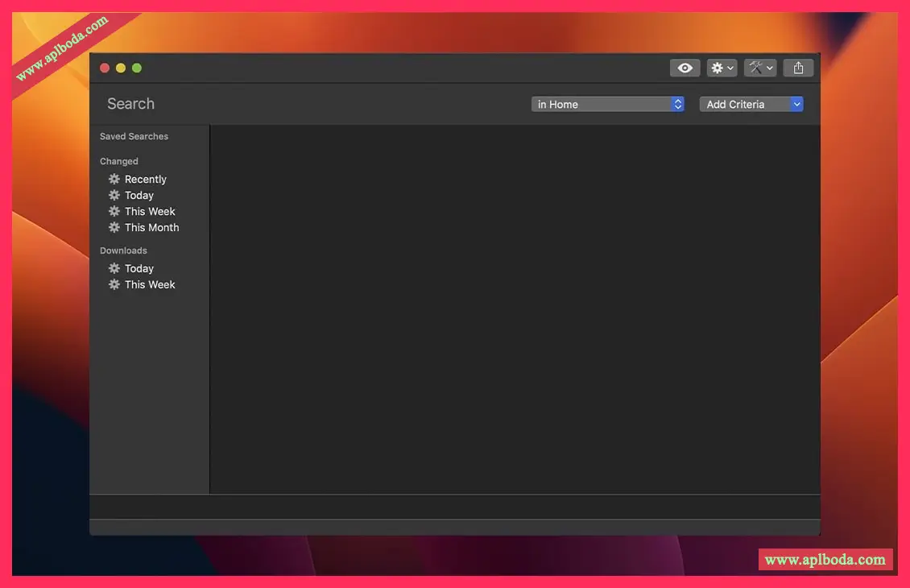This screenshot has width=910, height=588.
Task: Click the gear icon beside Recently
Action: tap(114, 180)
